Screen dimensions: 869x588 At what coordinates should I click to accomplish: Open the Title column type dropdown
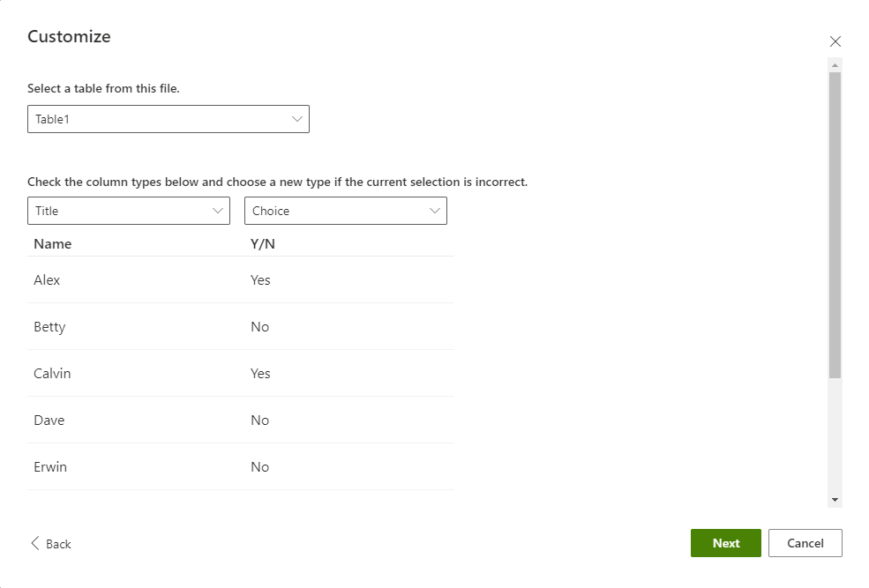129,211
